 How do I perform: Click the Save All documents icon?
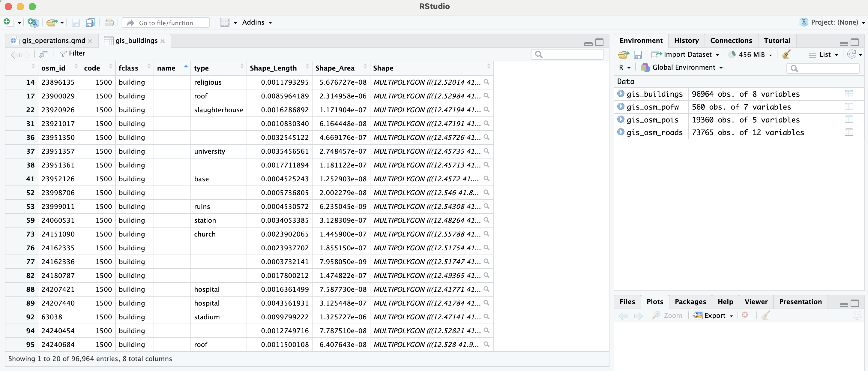pos(90,23)
